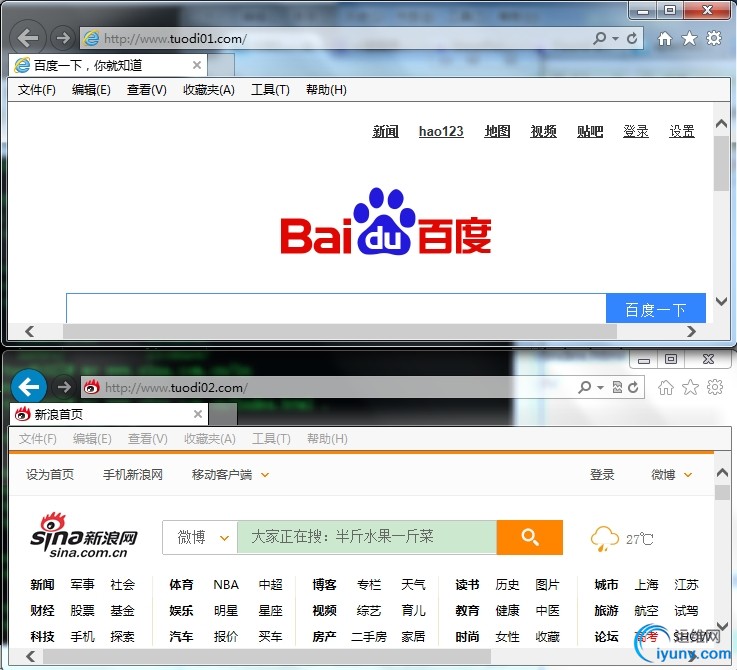Viewport: 737px width, 670px height.
Task: Open 帮助(H) menu in top window
Action: pos(326,90)
